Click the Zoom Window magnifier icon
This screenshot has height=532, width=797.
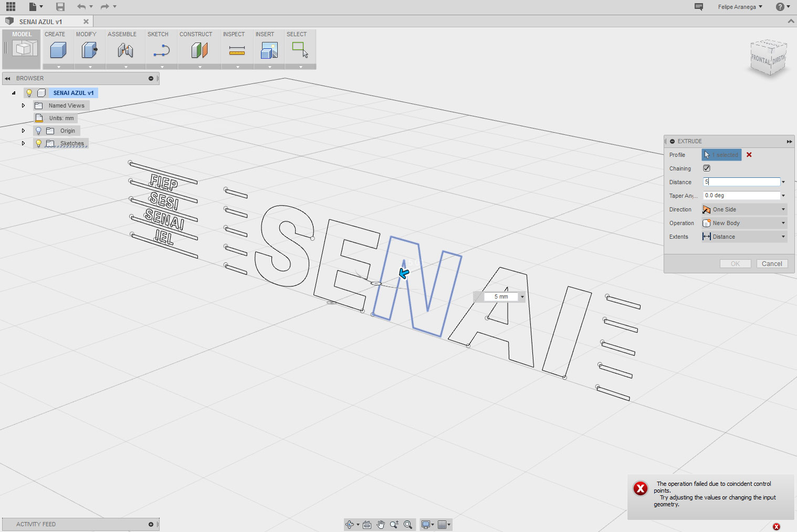tap(408, 525)
